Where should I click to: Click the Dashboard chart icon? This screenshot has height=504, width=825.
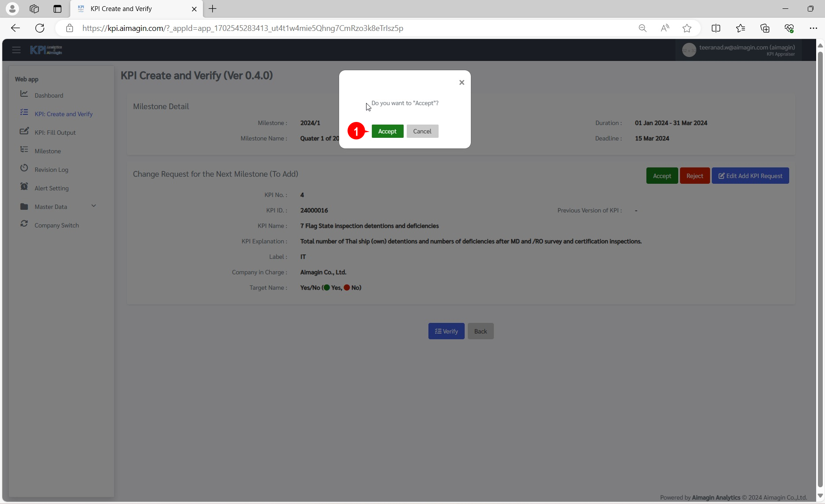pos(24,94)
